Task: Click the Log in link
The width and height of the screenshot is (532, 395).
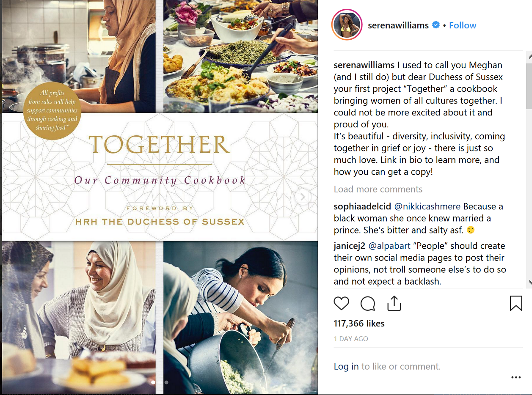Action: click(346, 367)
